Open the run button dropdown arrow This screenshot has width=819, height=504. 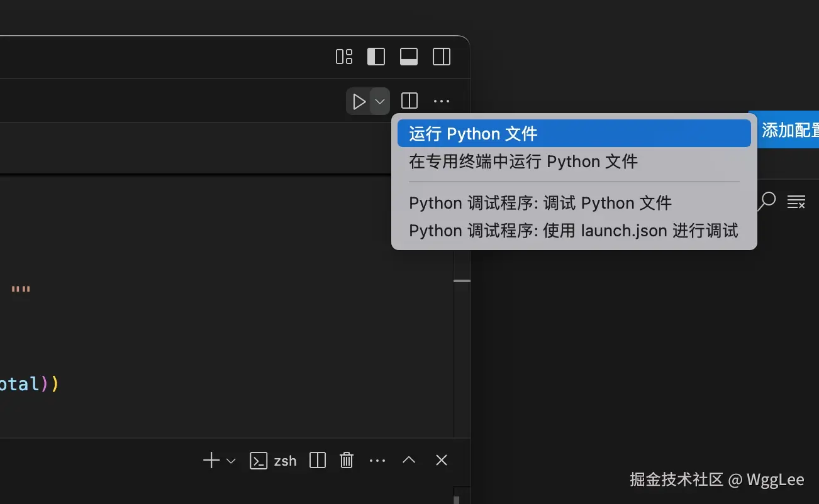coord(380,101)
